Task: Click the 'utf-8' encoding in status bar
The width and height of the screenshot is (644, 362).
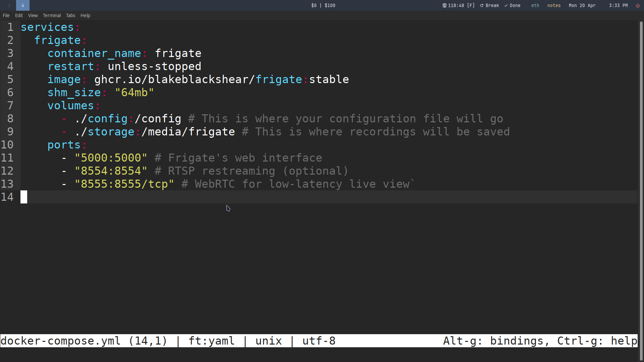Action: point(319,341)
